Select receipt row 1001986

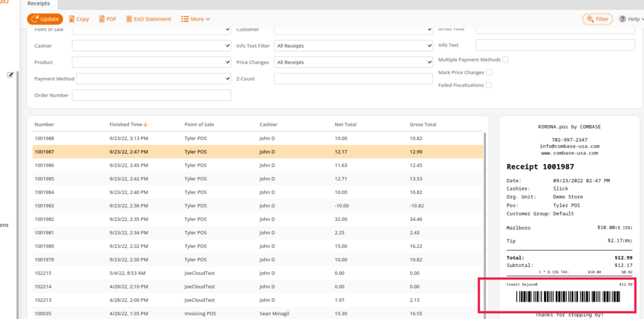click(x=257, y=165)
